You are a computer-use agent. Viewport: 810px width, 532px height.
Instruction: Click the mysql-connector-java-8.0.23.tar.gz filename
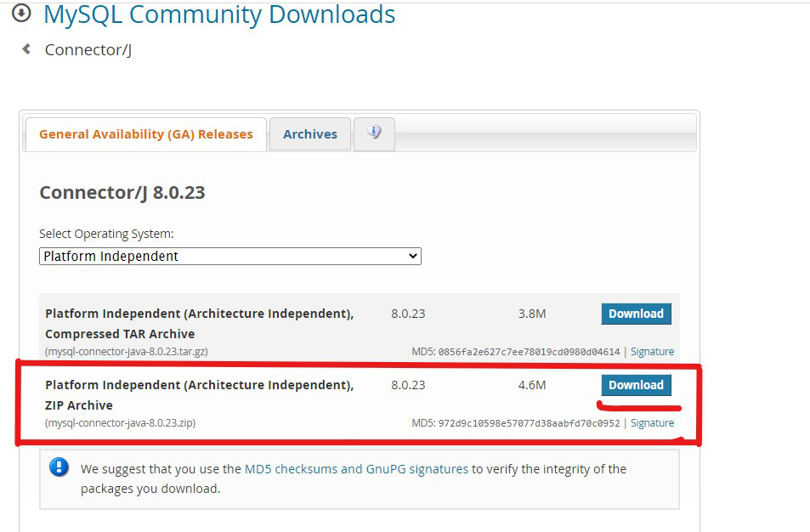coord(127,352)
